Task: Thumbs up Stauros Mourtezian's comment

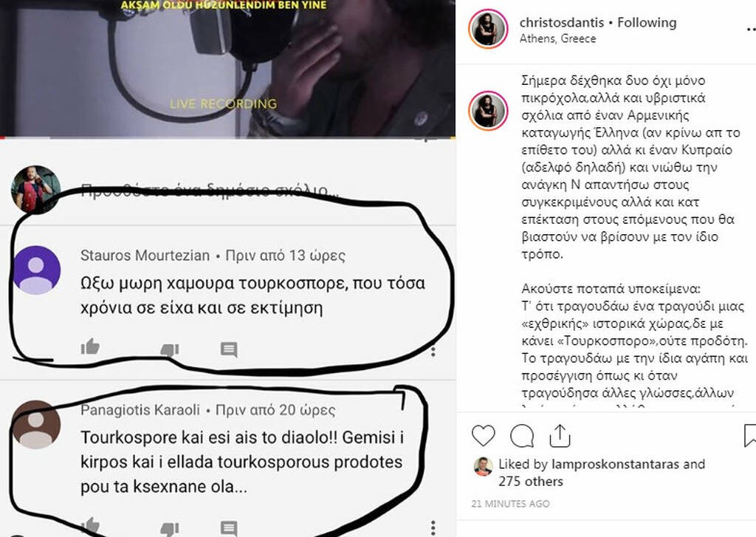Action: 90,347
